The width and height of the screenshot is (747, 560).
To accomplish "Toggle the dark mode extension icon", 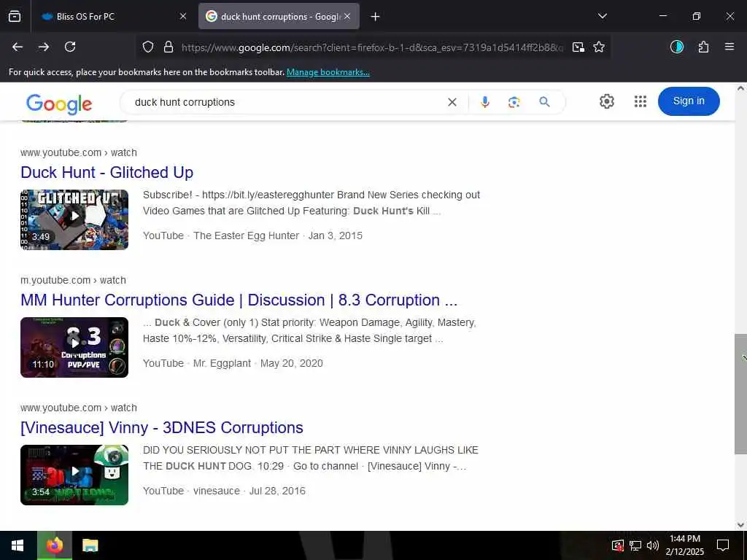I will [676, 47].
